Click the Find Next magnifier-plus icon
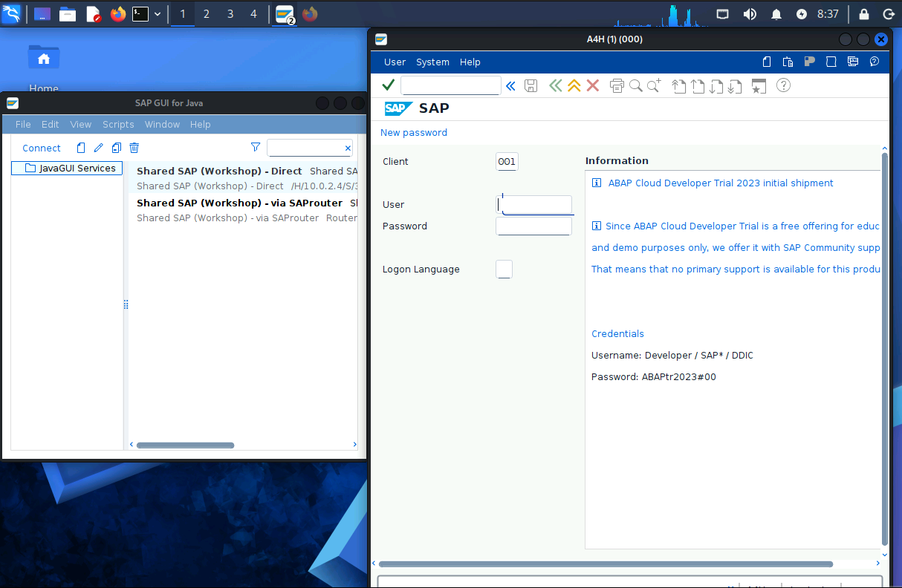This screenshot has height=588, width=902. 654,85
